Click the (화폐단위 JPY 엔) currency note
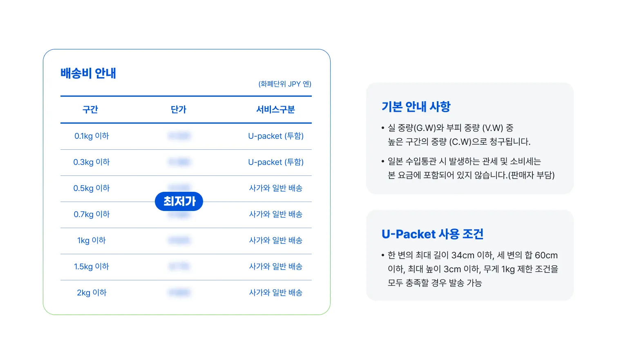Viewport: 617px width, 364px height. 285,84
